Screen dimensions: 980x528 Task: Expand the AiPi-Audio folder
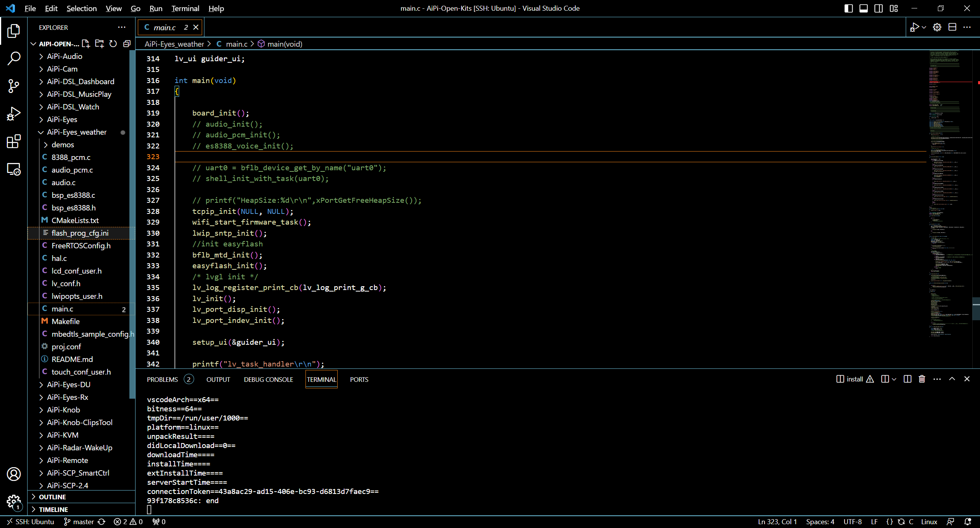(81, 56)
